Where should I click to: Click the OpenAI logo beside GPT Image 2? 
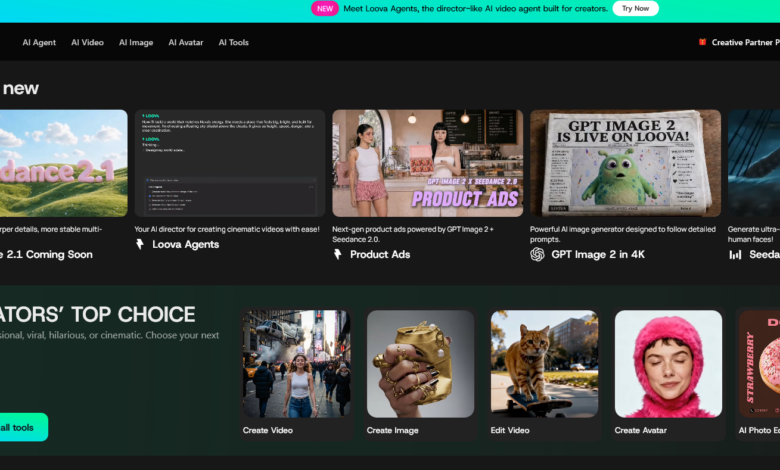point(537,255)
